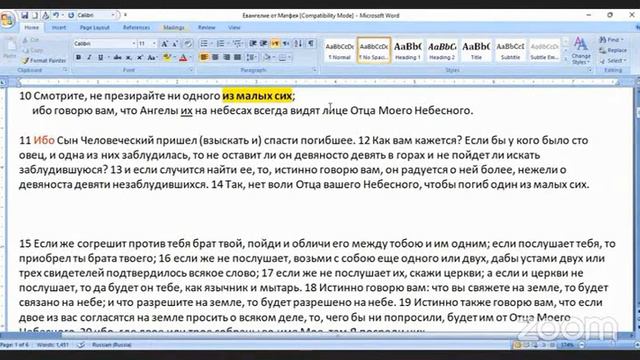The height and width of the screenshot is (360, 640).
Task: Click the Copy command
Action: click(33, 50)
